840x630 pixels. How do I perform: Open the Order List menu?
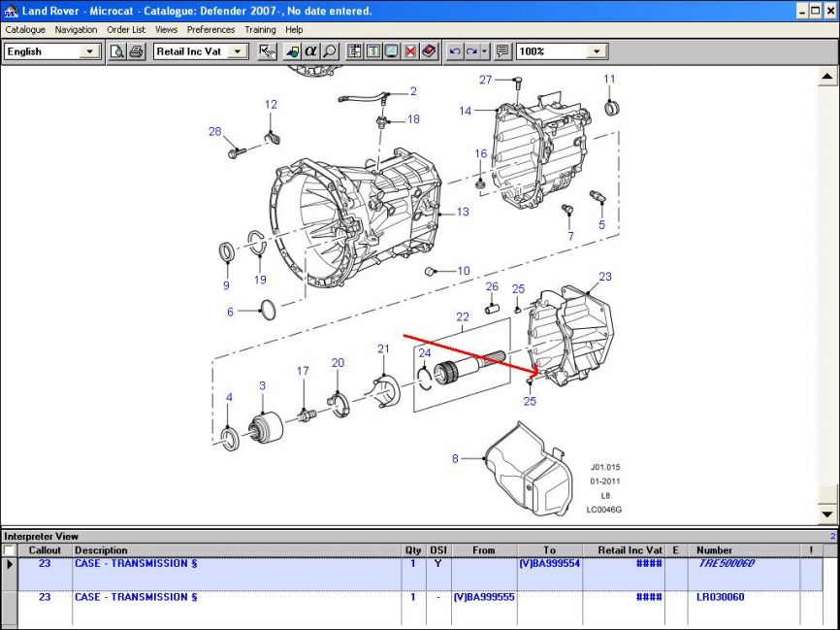click(126, 30)
